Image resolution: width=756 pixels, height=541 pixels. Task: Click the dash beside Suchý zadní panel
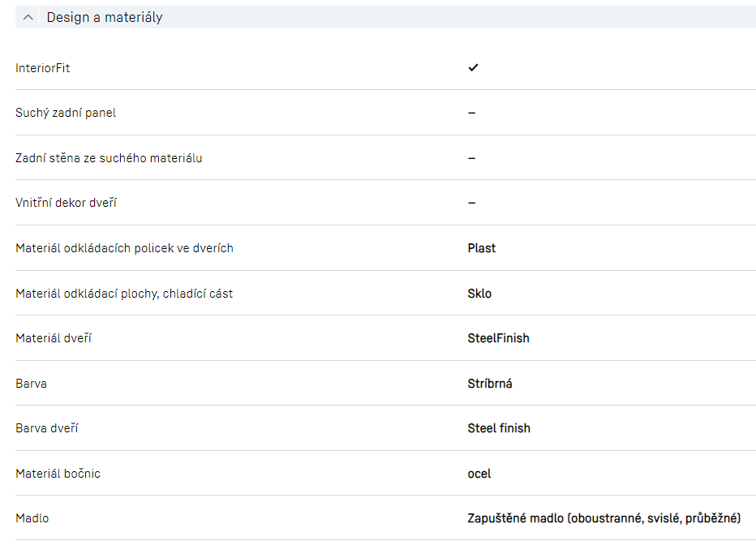471,113
